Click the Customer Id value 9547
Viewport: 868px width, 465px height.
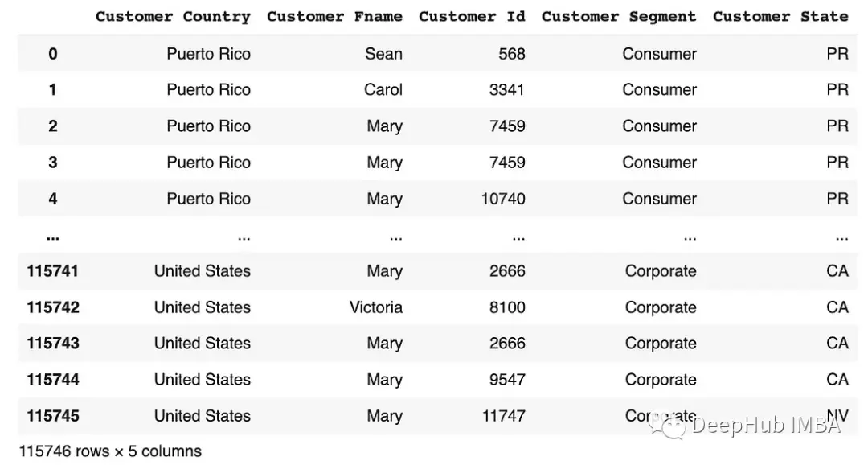pyautogui.click(x=507, y=380)
